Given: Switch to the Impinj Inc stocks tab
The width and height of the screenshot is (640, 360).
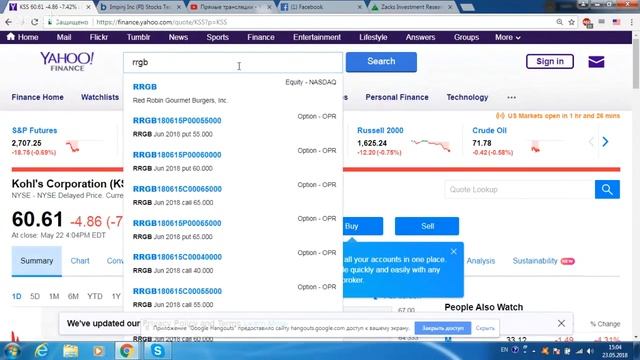Looking at the screenshot, I should pyautogui.click(x=140, y=7).
